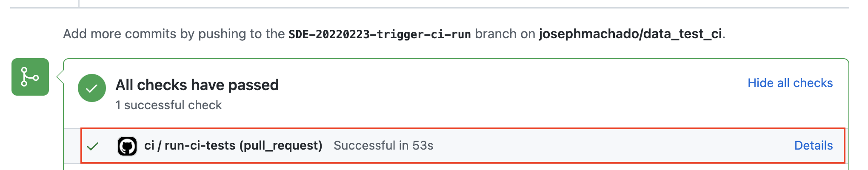Screen dimensions: 868x170
Task: Click the large green checkmark circle icon
Action: click(92, 88)
